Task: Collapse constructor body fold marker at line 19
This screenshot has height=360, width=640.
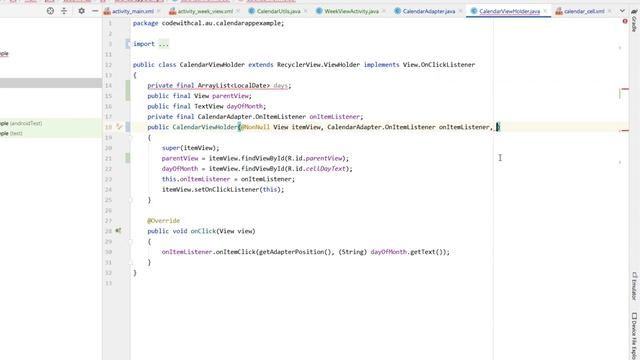Action: click(131, 138)
